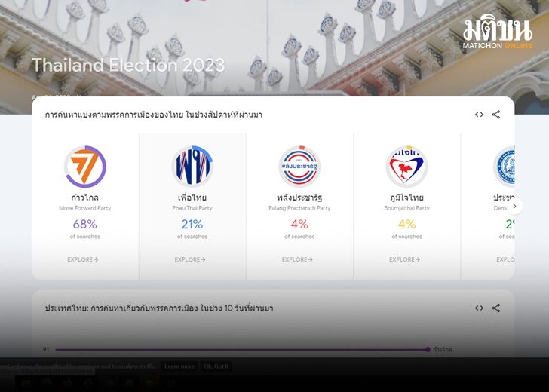This screenshot has width=549, height=392.
Task: Click Palang Pracharath's 4% value
Action: (299, 224)
